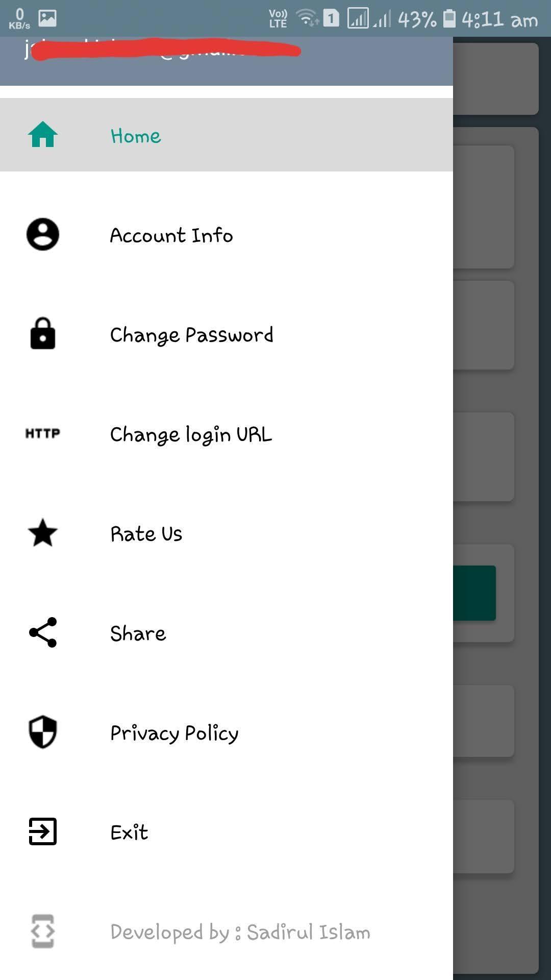Tap the picture notification icon in status bar

pos(47,18)
